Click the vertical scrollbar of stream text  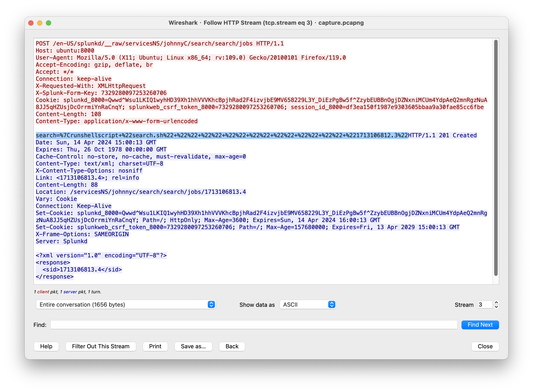click(495, 158)
